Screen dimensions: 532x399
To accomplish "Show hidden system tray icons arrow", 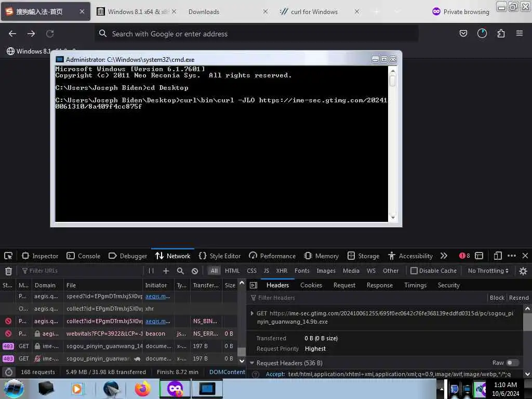I will click(x=442, y=389).
